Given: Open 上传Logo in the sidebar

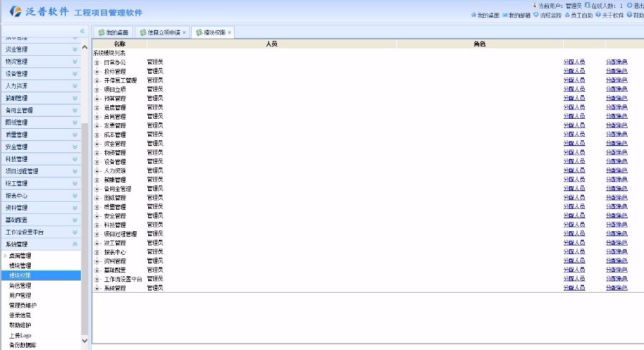Looking at the screenshot, I should pyautogui.click(x=20, y=335).
